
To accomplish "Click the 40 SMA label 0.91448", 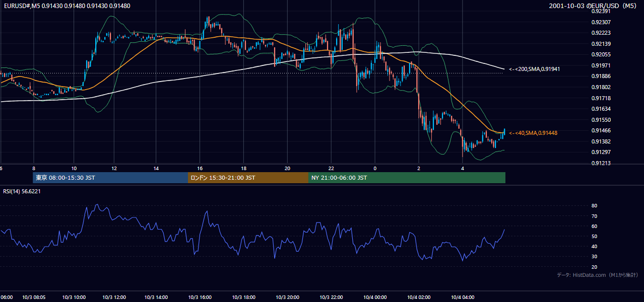I will click(533, 133).
